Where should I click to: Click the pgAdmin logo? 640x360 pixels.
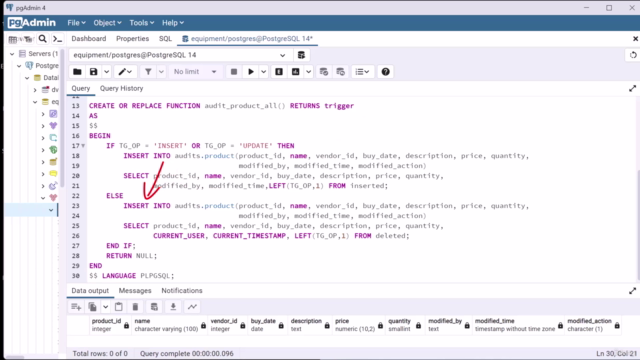point(32,23)
